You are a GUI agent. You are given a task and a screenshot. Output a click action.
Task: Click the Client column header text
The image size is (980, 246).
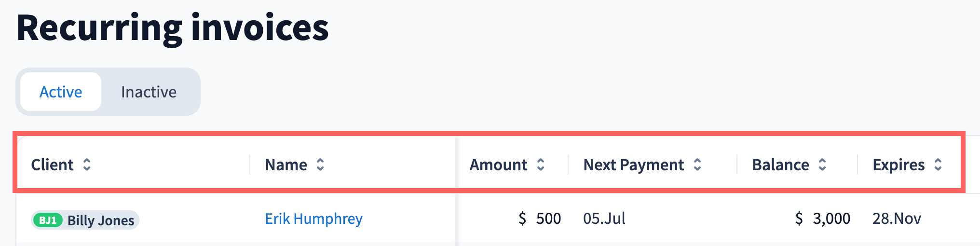coord(52,165)
